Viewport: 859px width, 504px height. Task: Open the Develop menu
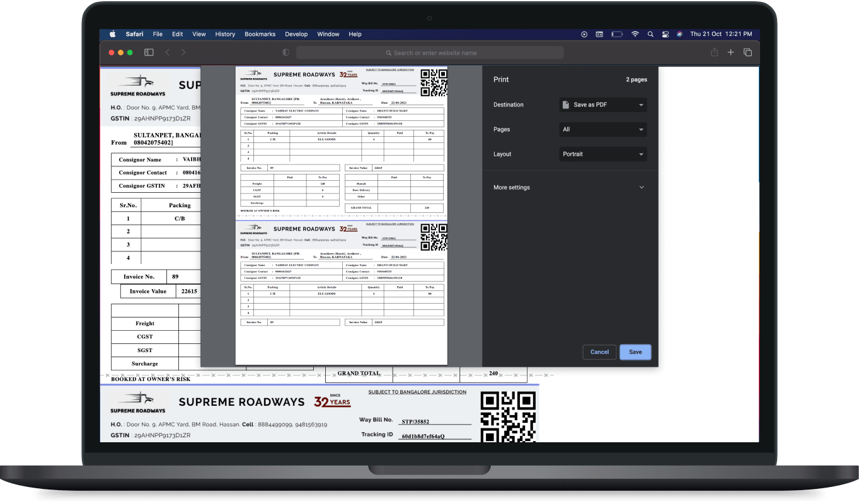(296, 34)
